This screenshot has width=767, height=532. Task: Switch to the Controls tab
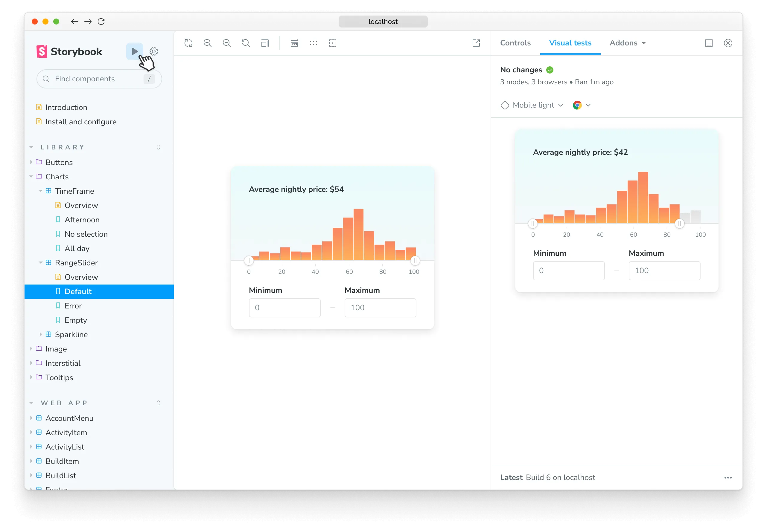coord(515,43)
